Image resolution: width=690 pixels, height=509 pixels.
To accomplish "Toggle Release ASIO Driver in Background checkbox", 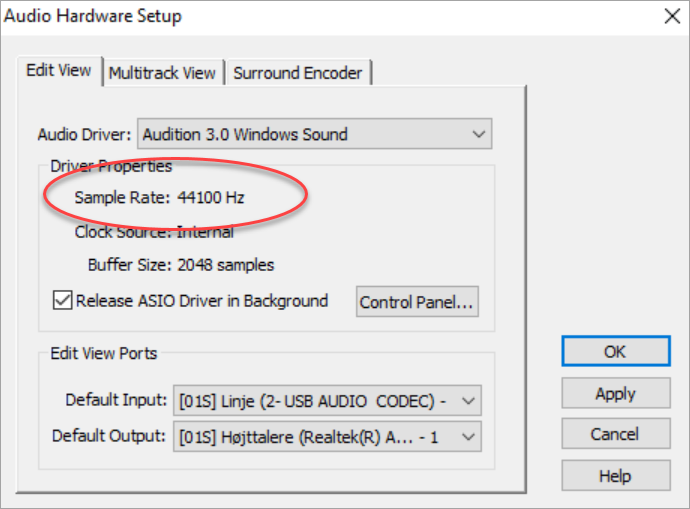I will (x=62, y=301).
